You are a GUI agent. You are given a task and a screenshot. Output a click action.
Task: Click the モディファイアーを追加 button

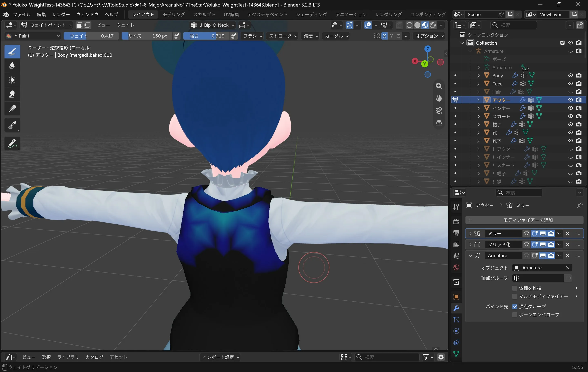coord(524,220)
